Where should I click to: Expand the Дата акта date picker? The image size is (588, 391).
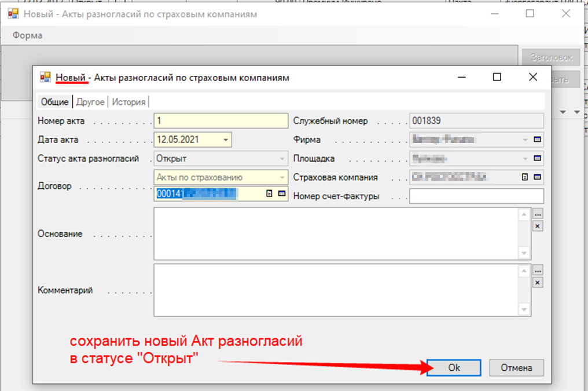coord(225,140)
